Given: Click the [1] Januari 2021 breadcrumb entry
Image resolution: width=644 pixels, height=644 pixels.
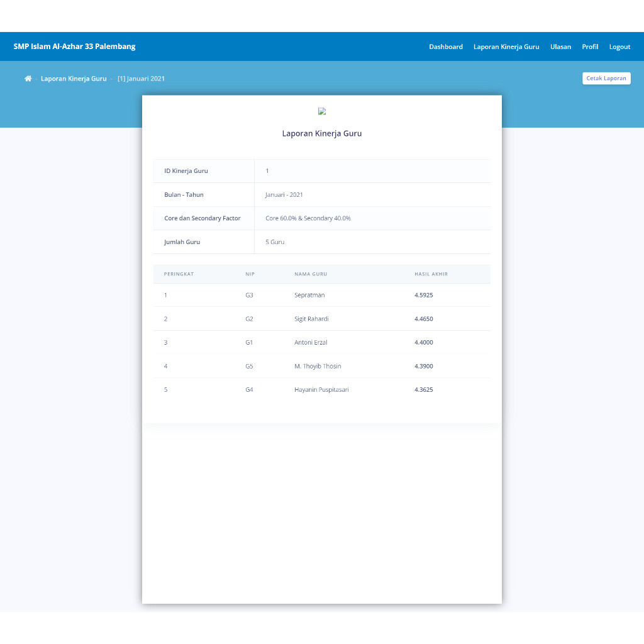Looking at the screenshot, I should pos(141,78).
